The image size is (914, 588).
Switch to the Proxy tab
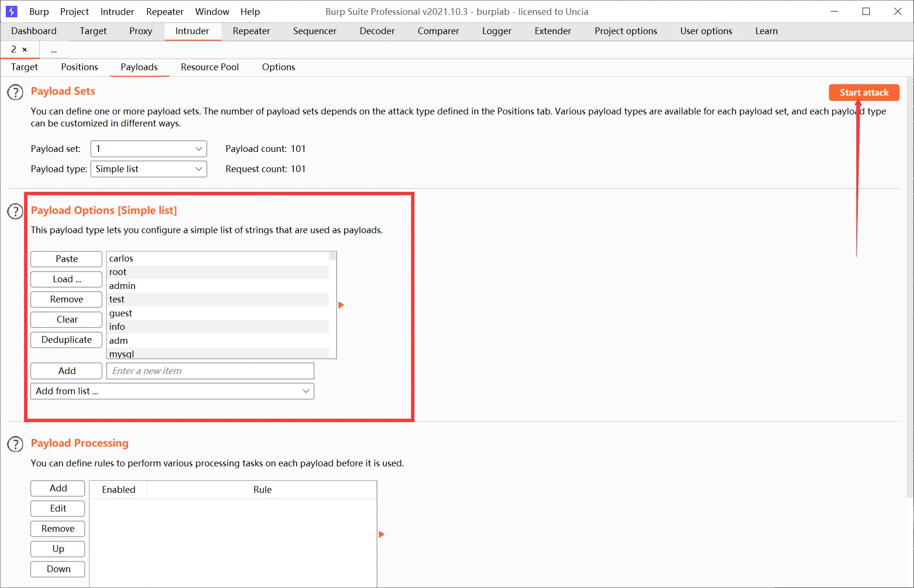(141, 31)
